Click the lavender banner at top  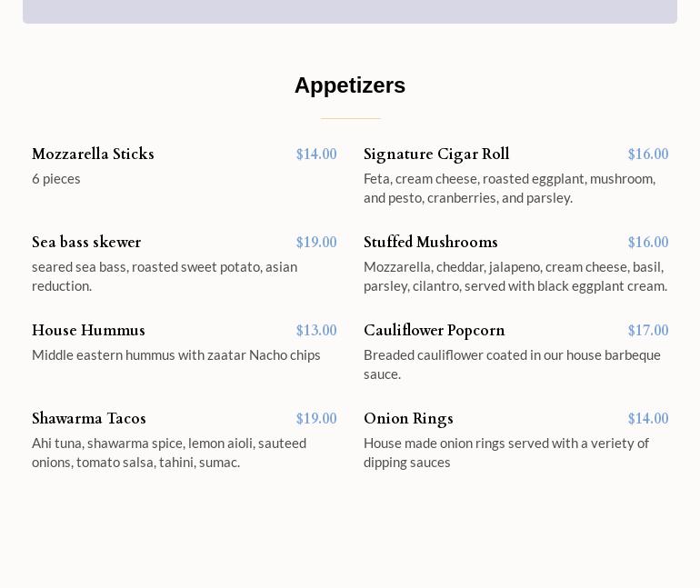point(349,11)
